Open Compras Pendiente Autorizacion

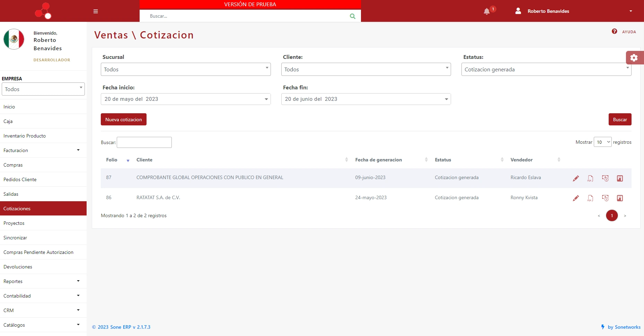click(x=43, y=252)
